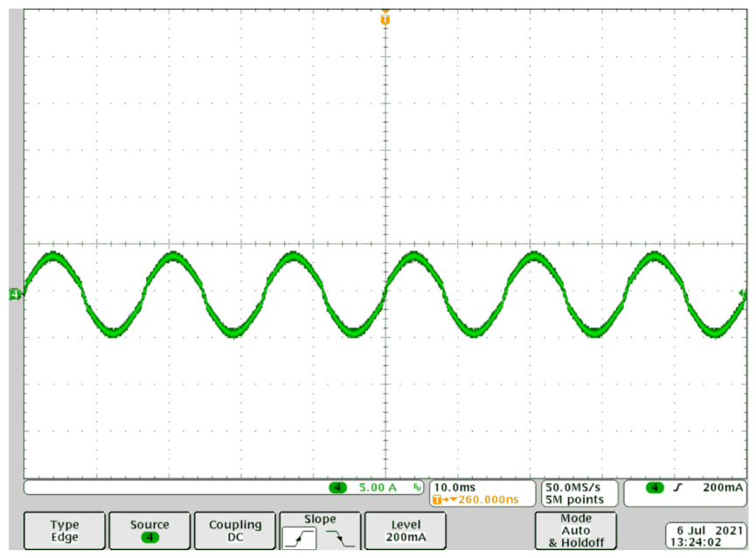
Task: Click the 200mA trigger level readout
Action: point(722,487)
